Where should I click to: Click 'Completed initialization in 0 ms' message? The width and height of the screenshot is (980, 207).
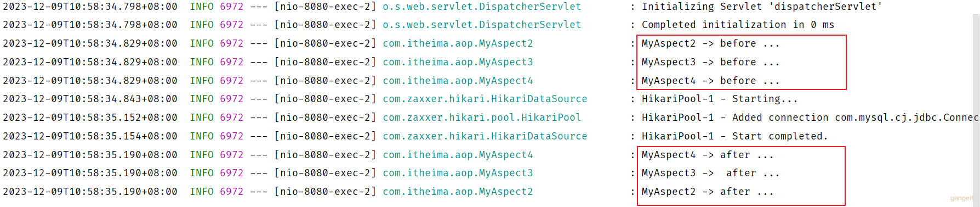[738, 25]
